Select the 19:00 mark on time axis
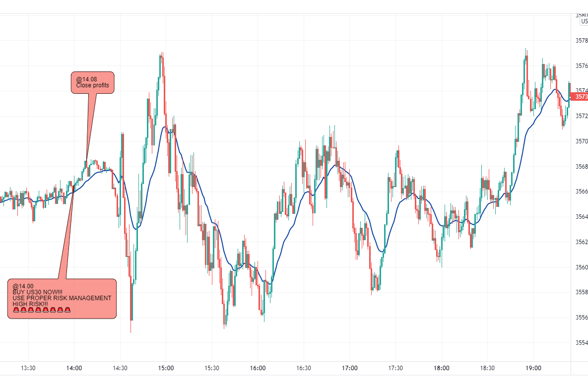 533,368
